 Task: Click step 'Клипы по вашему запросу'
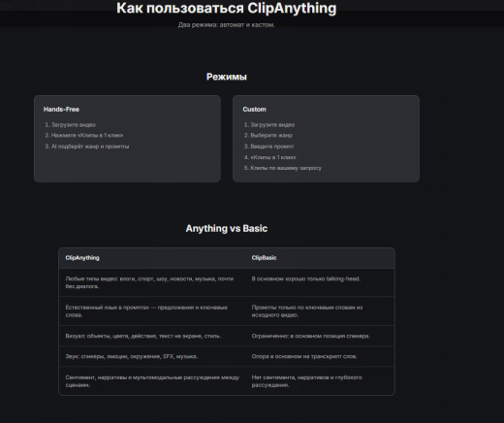coord(286,168)
